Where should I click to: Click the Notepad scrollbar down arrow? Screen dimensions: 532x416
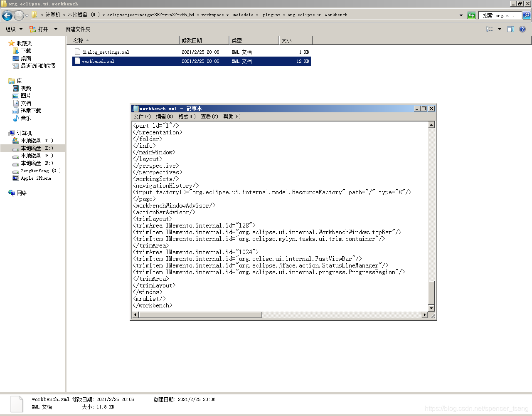point(431,308)
